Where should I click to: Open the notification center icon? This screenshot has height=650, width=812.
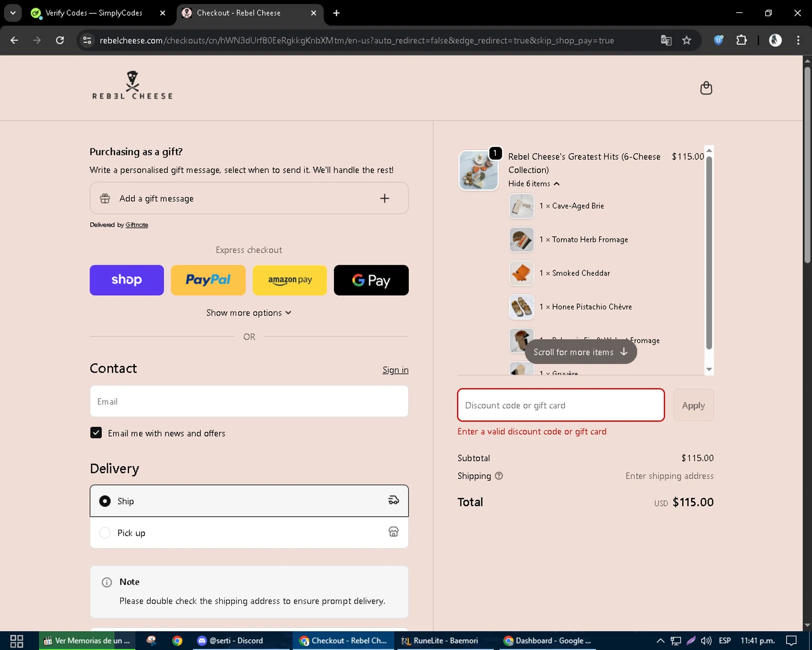(791, 641)
